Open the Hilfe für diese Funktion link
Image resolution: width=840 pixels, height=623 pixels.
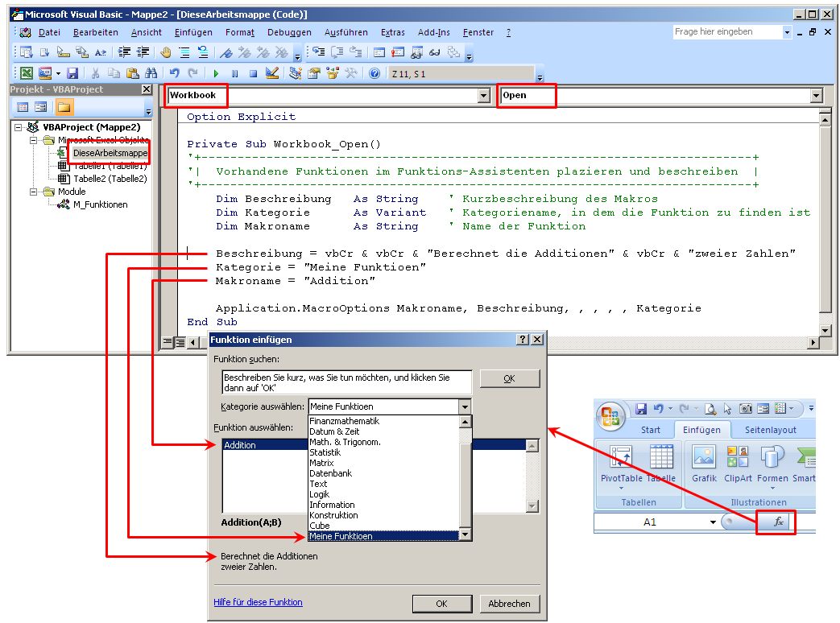point(258,602)
